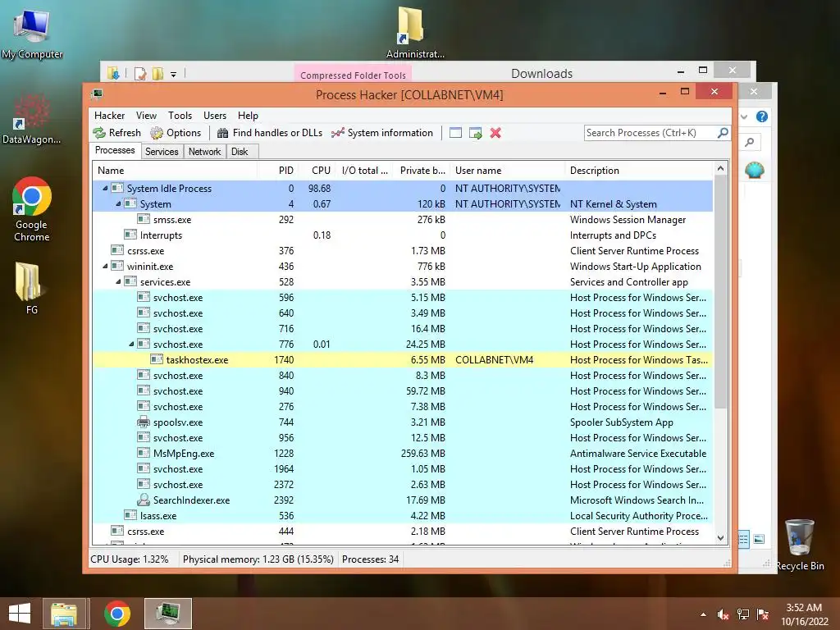
Task: Collapse the services.exe tree node
Action: click(118, 282)
